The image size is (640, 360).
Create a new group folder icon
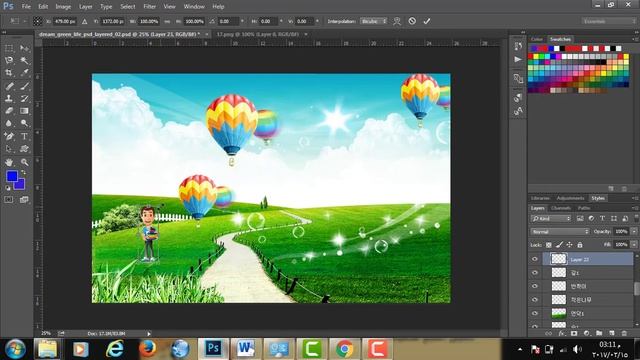[x=599, y=333]
